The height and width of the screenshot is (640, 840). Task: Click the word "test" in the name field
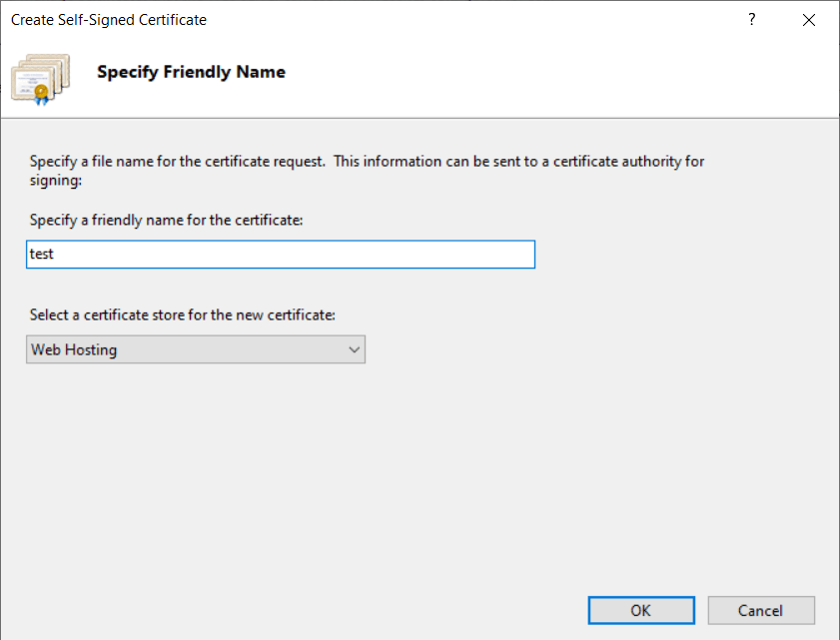pos(42,255)
